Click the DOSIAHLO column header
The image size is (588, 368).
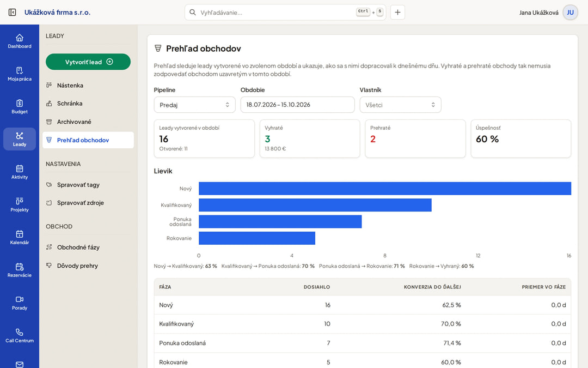tap(316, 287)
